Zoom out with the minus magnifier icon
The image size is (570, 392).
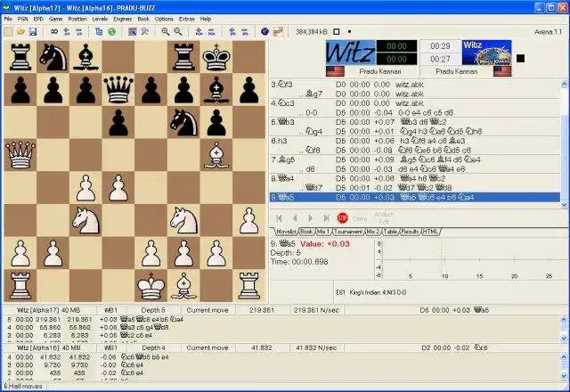178,32
